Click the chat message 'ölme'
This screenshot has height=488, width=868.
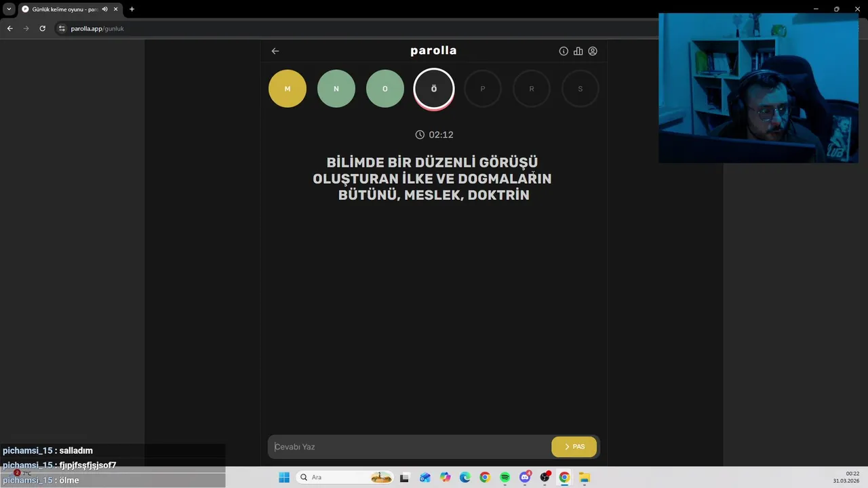pyautogui.click(x=69, y=480)
